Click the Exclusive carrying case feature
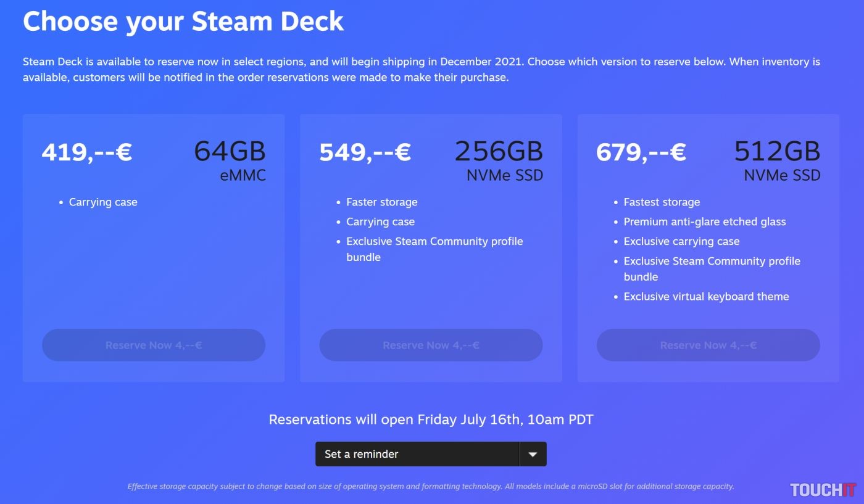Viewport: 864px width, 504px height. tap(681, 242)
